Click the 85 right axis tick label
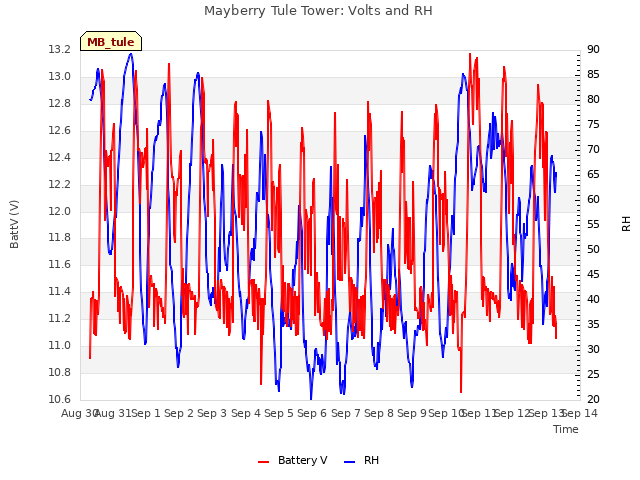640x480 pixels. [593, 75]
